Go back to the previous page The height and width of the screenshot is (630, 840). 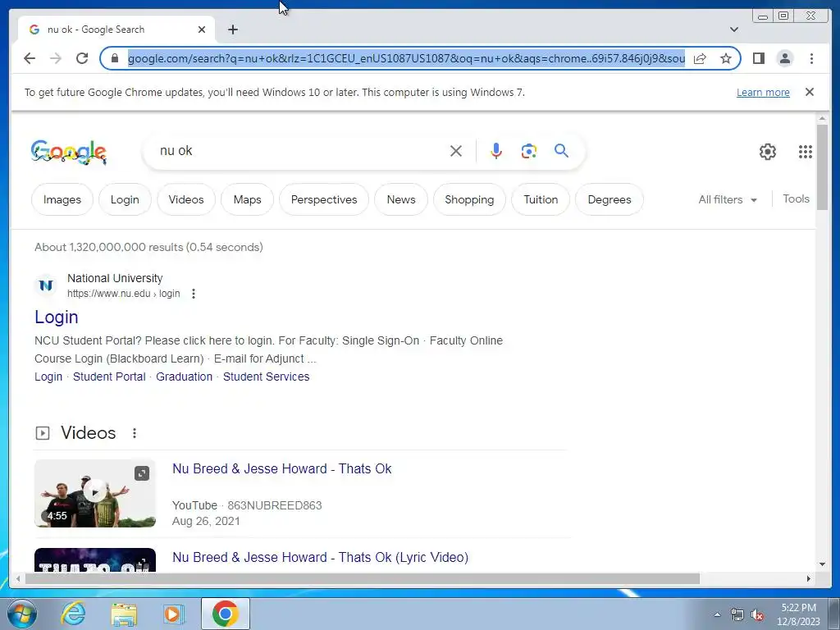point(30,58)
